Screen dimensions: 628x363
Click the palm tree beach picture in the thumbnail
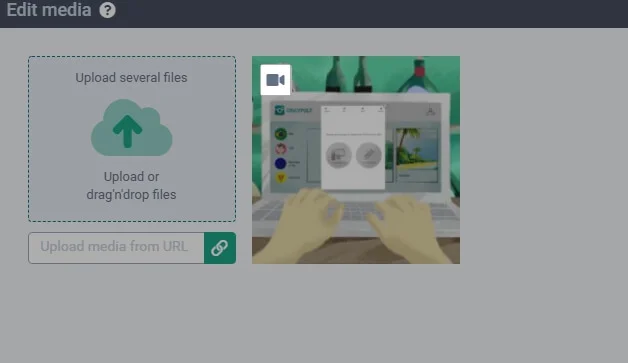[417, 150]
